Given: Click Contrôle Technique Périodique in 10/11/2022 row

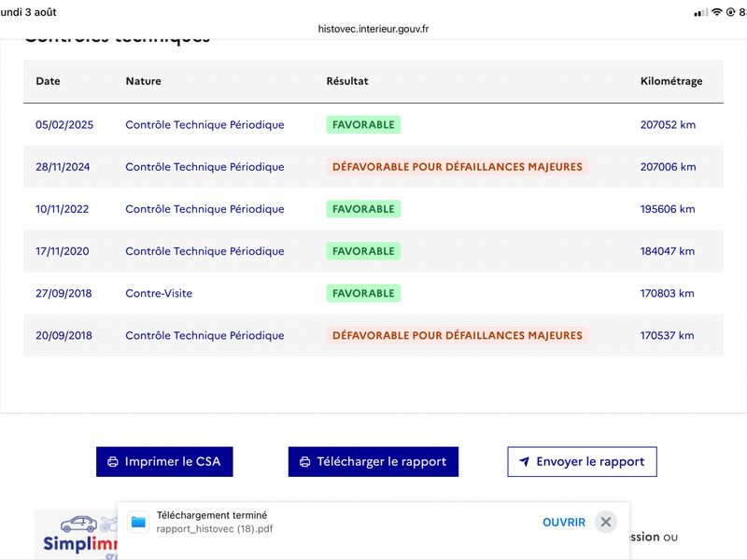Looking at the screenshot, I should pyautogui.click(x=204, y=209).
